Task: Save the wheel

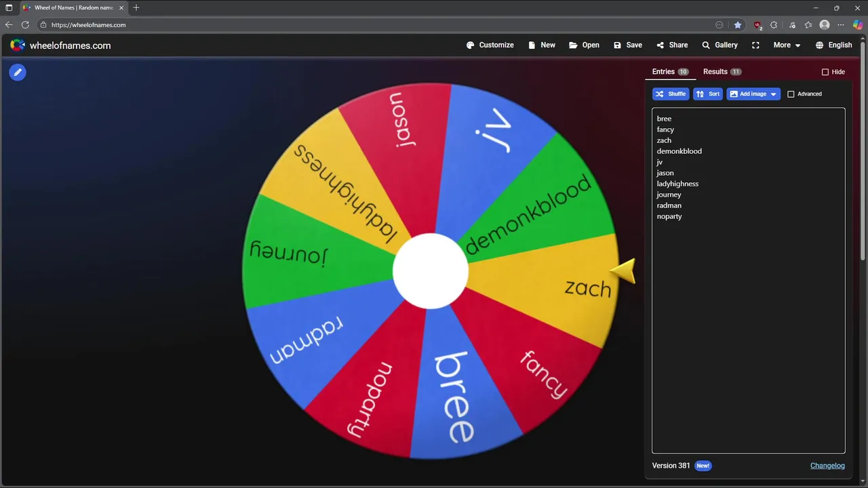Action: (628, 45)
